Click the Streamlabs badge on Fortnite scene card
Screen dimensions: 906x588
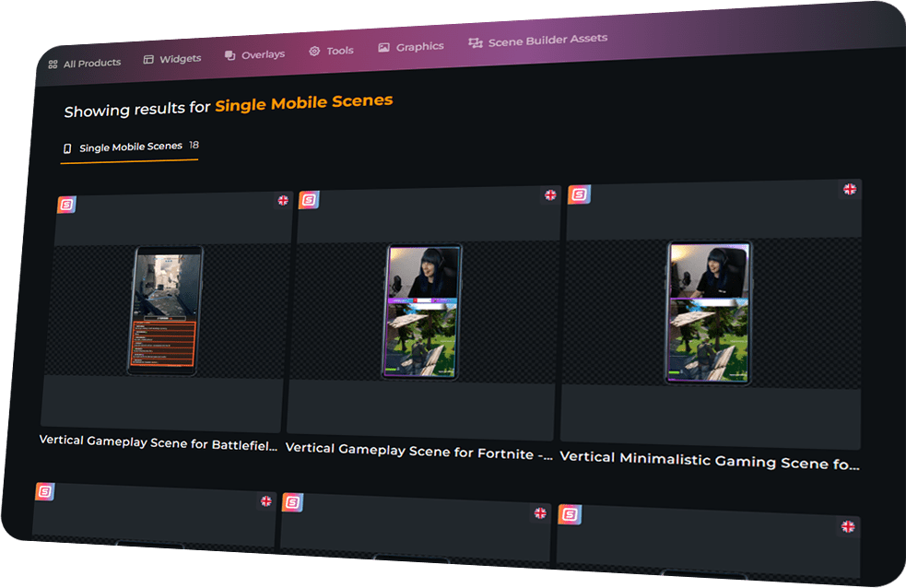pyautogui.click(x=308, y=200)
